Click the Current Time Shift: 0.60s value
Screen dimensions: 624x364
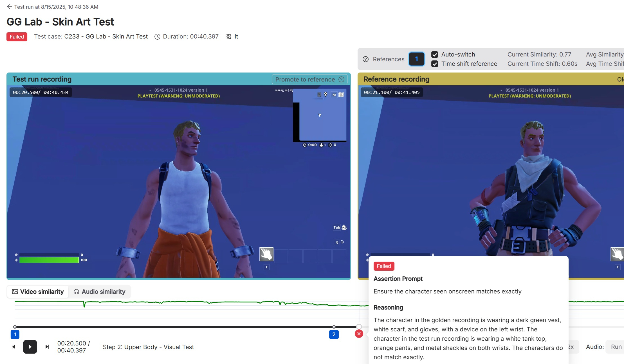(x=542, y=64)
